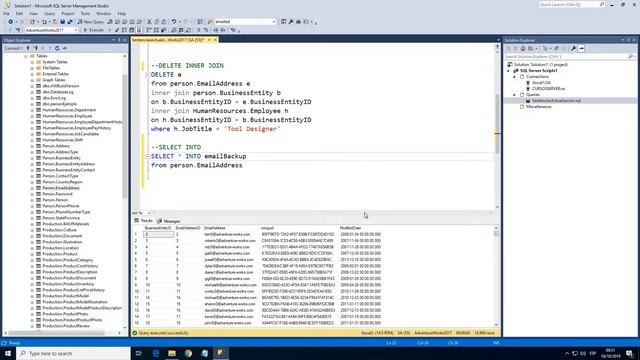Click the Properties wrench icon in main toolbar
This screenshot has width=640, height=360.
(x=291, y=22)
